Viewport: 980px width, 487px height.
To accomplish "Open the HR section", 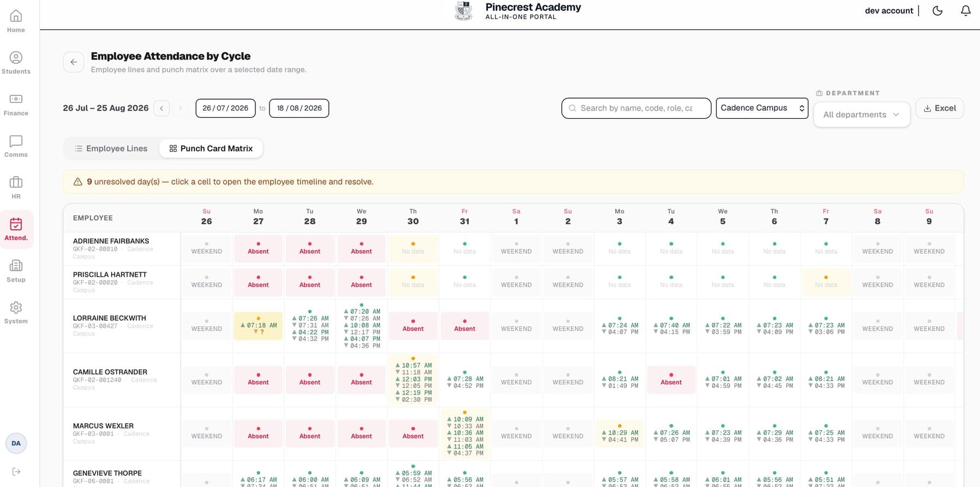I will [x=16, y=188].
